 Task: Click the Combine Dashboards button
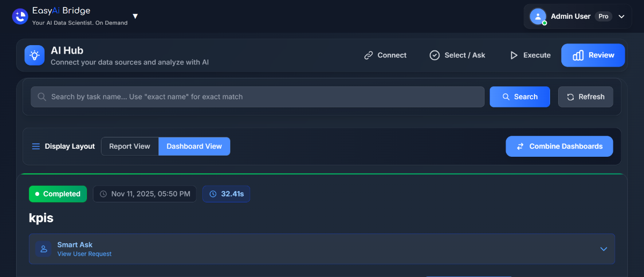(559, 147)
